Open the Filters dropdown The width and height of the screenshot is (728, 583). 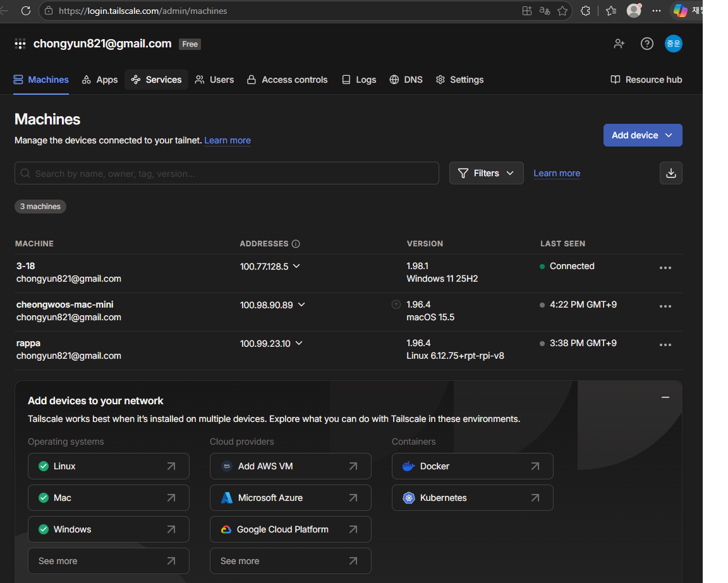pos(486,173)
